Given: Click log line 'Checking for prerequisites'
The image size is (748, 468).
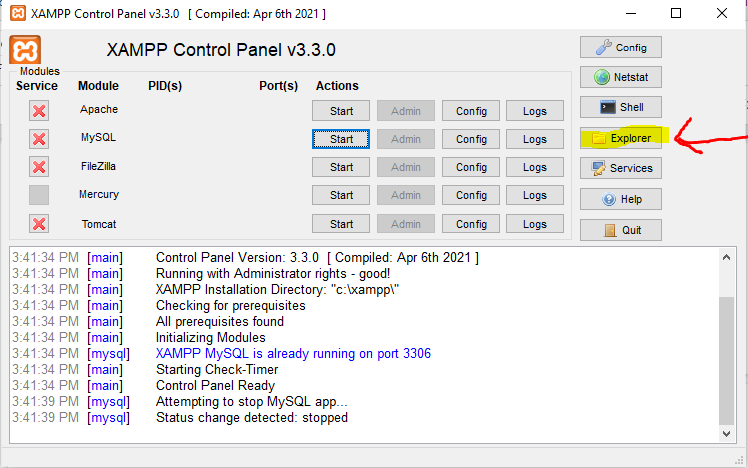Looking at the screenshot, I should (x=230, y=305).
